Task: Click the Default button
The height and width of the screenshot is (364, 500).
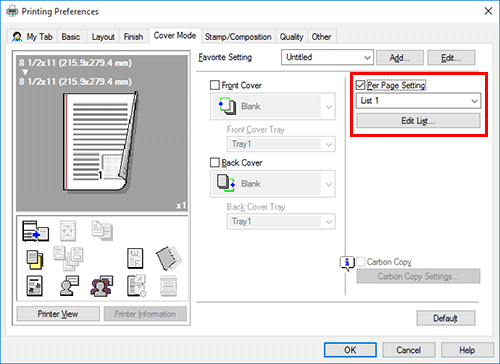Action: [446, 318]
